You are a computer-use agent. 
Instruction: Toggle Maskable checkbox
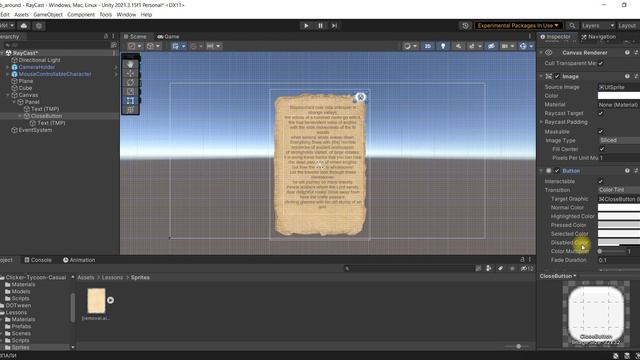pyautogui.click(x=600, y=131)
